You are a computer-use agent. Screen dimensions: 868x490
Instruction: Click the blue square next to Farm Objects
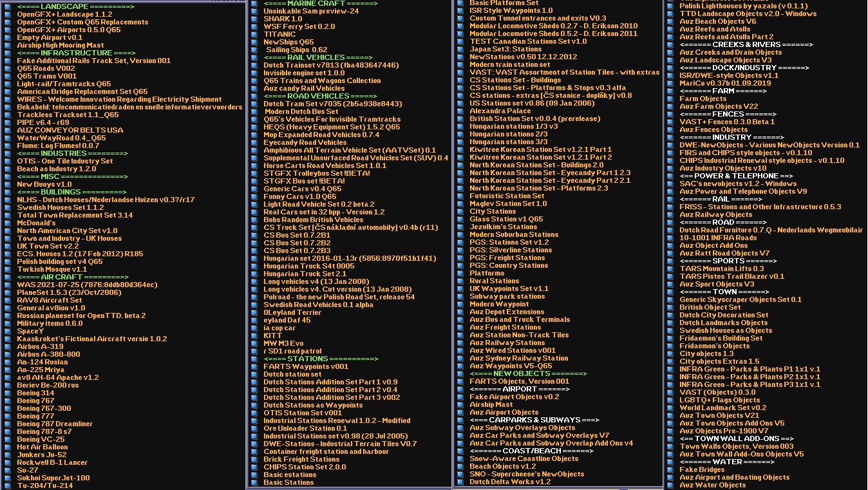pyautogui.click(x=670, y=99)
